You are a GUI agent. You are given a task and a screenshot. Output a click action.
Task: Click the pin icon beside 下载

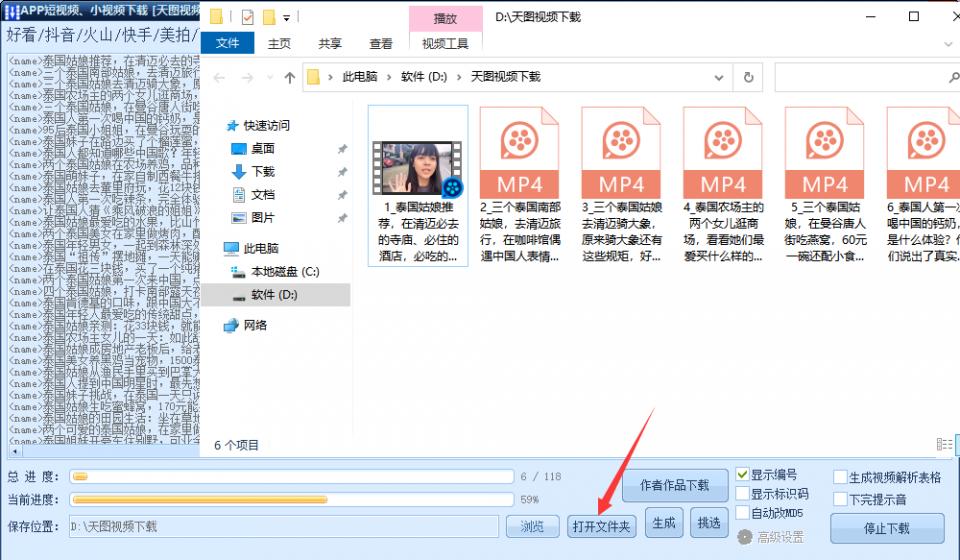(342, 172)
